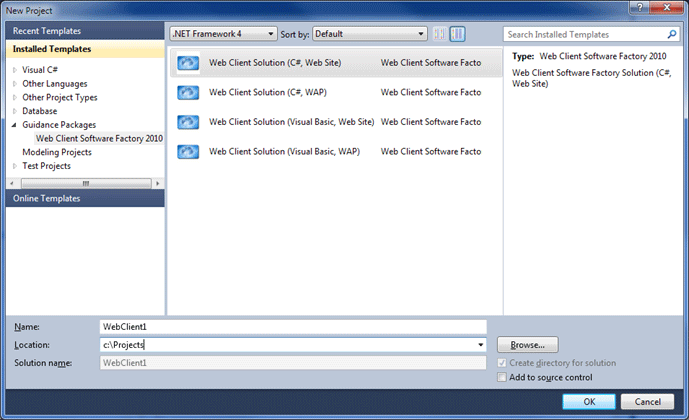The image size is (689, 420).
Task: Select Web Client Software Factory 2010 tree item
Action: click(x=99, y=138)
